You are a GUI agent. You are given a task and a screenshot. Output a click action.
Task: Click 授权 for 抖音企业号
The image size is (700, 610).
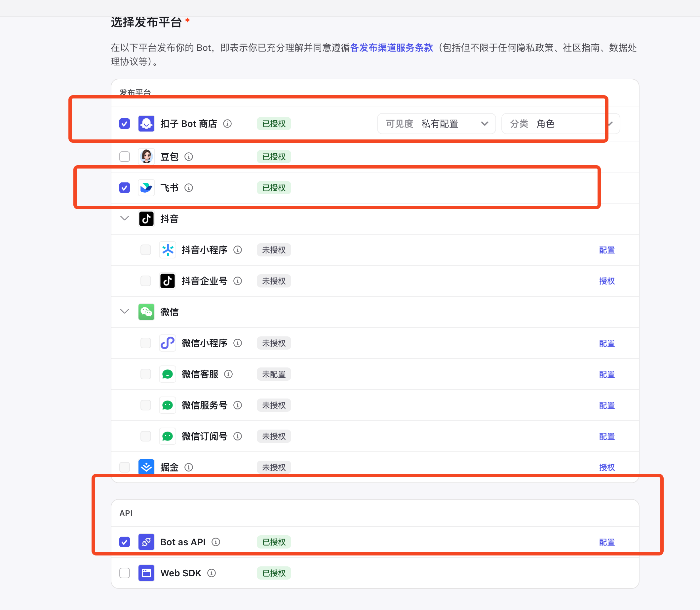[x=607, y=281]
